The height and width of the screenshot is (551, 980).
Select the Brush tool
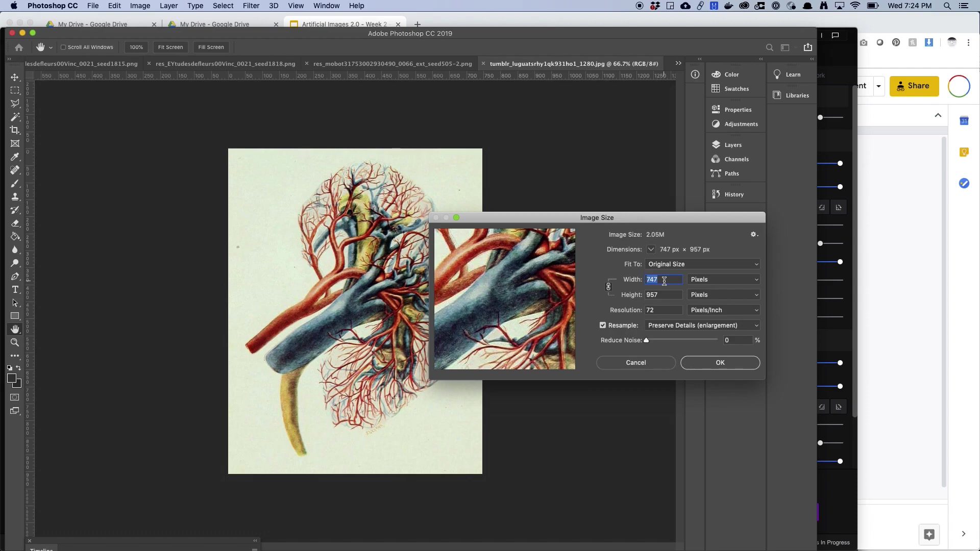tap(15, 183)
